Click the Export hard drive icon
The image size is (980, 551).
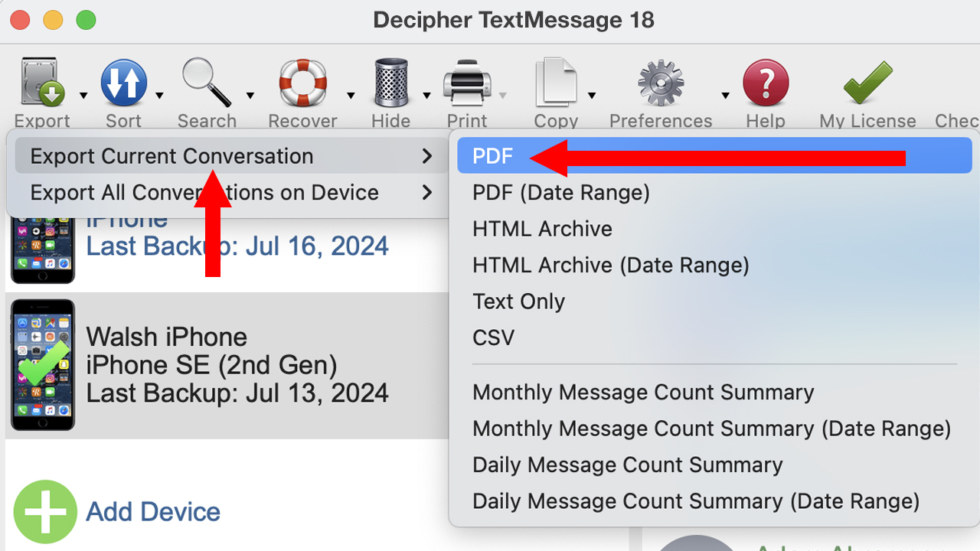[42, 83]
